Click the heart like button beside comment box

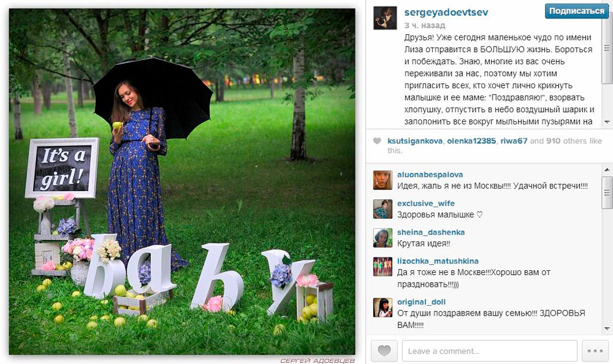click(384, 351)
